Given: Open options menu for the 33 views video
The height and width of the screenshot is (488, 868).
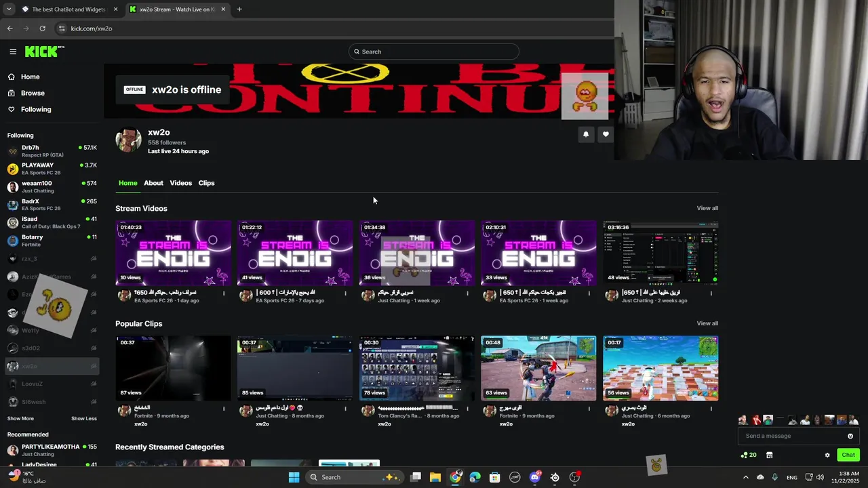Looking at the screenshot, I should (x=589, y=293).
